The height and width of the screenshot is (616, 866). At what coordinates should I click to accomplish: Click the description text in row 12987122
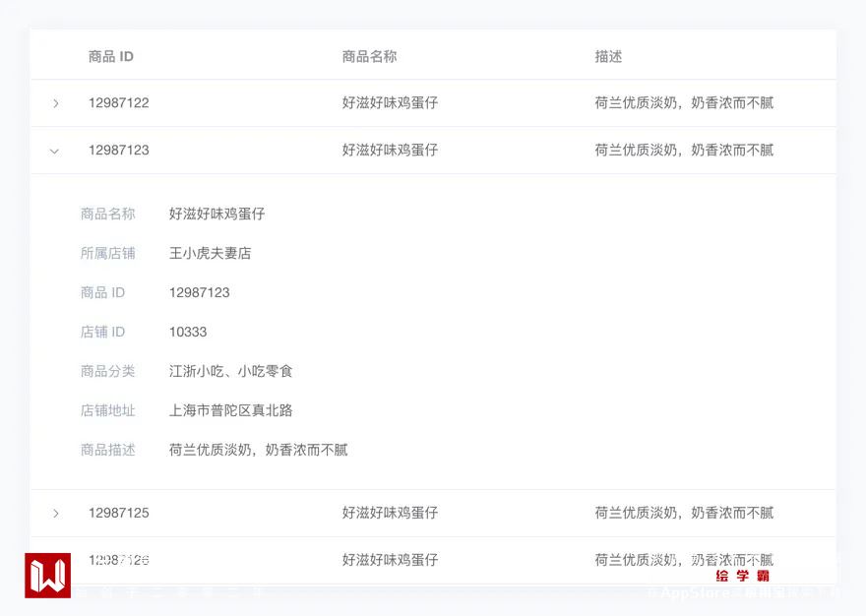(x=684, y=103)
